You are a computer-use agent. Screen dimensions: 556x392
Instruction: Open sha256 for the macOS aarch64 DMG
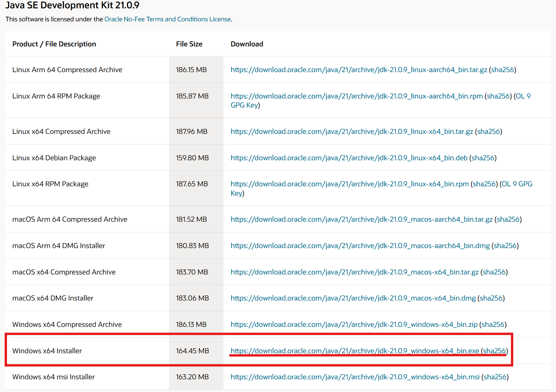[505, 246]
